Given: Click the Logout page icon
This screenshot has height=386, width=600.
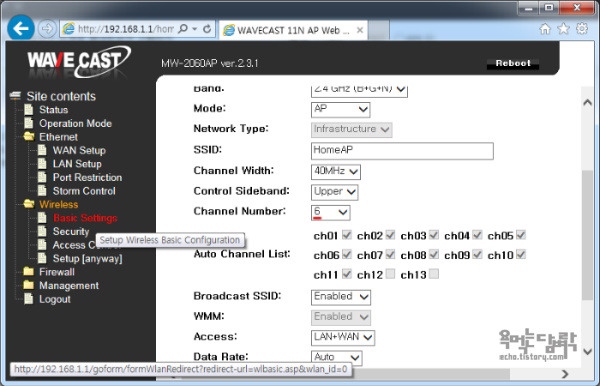Looking at the screenshot, I should (x=29, y=299).
